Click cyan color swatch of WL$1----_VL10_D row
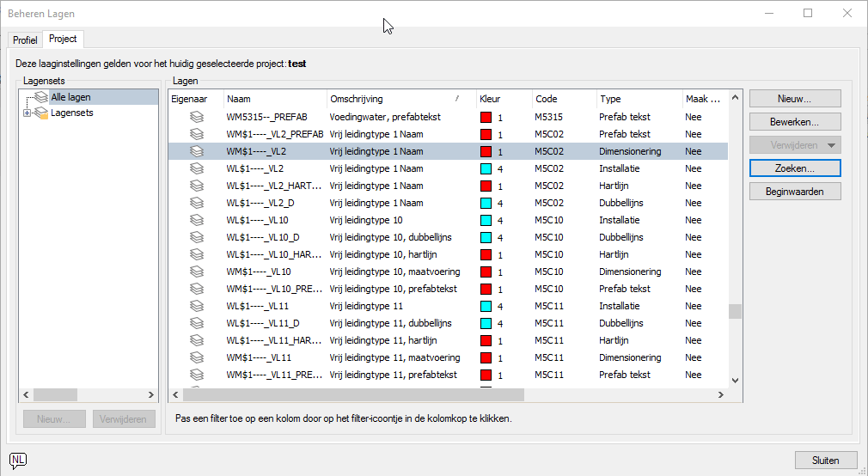 (486, 237)
